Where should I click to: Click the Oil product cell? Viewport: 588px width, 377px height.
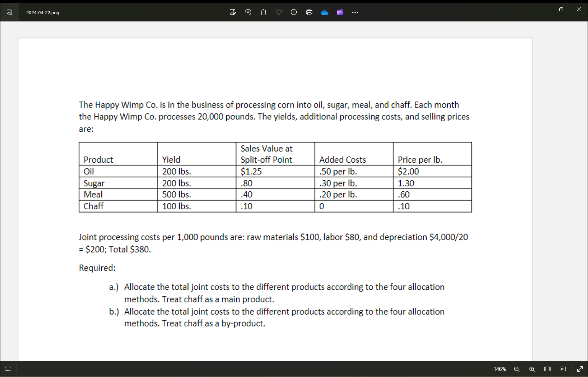(x=118, y=171)
